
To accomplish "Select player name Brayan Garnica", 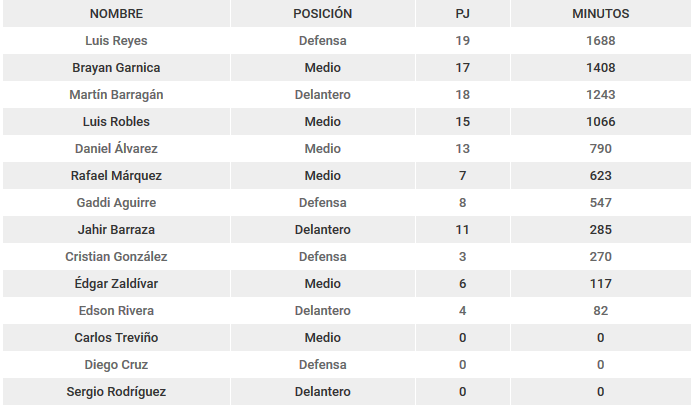I will 116,68.
